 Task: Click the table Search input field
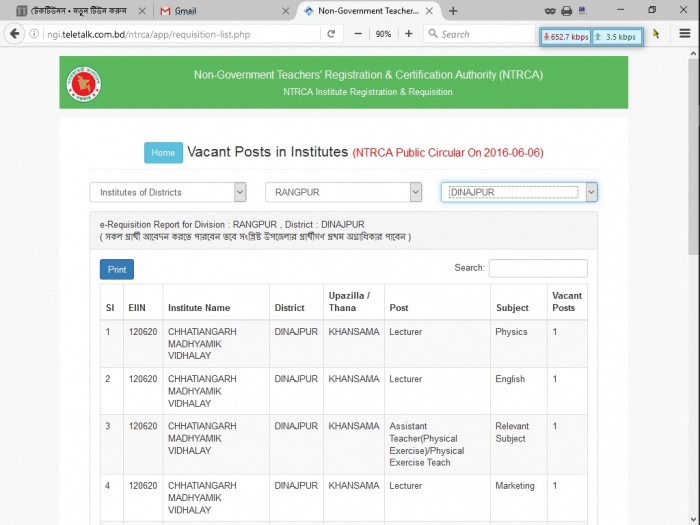(538, 268)
